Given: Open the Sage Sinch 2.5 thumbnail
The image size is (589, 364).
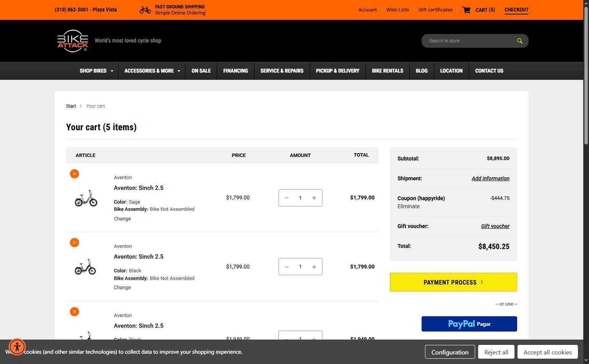Looking at the screenshot, I should [86, 198].
